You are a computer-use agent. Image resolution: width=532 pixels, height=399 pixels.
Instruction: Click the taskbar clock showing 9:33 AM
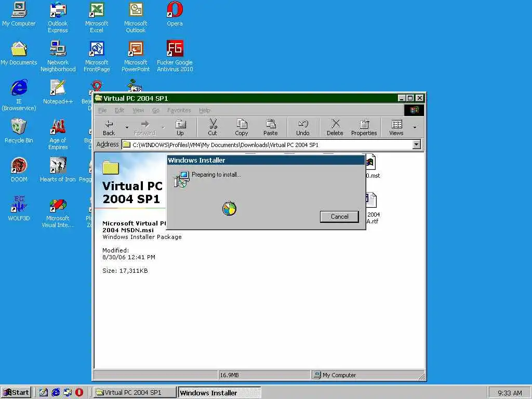coord(510,393)
